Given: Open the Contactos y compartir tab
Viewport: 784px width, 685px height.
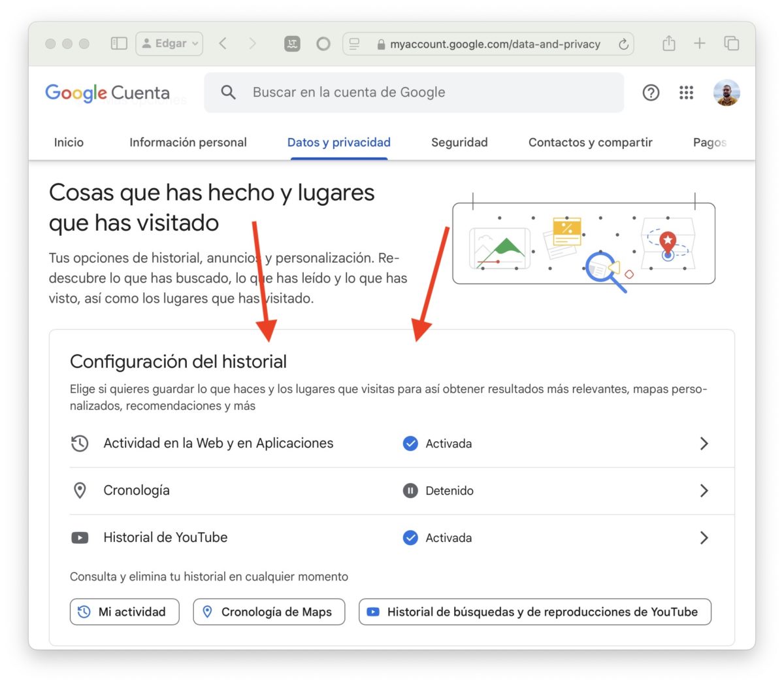Looking at the screenshot, I should 591,142.
